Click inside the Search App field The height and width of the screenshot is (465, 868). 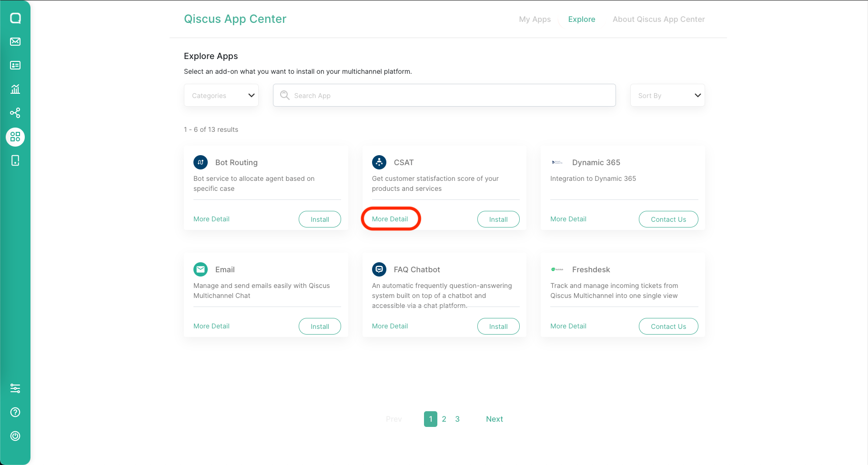click(x=443, y=95)
